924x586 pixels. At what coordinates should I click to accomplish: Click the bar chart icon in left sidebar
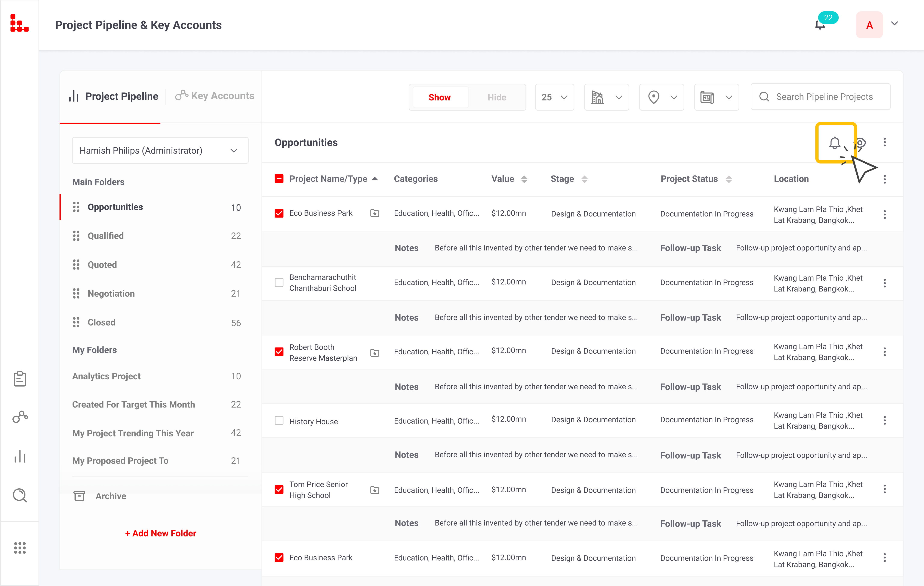[19, 456]
